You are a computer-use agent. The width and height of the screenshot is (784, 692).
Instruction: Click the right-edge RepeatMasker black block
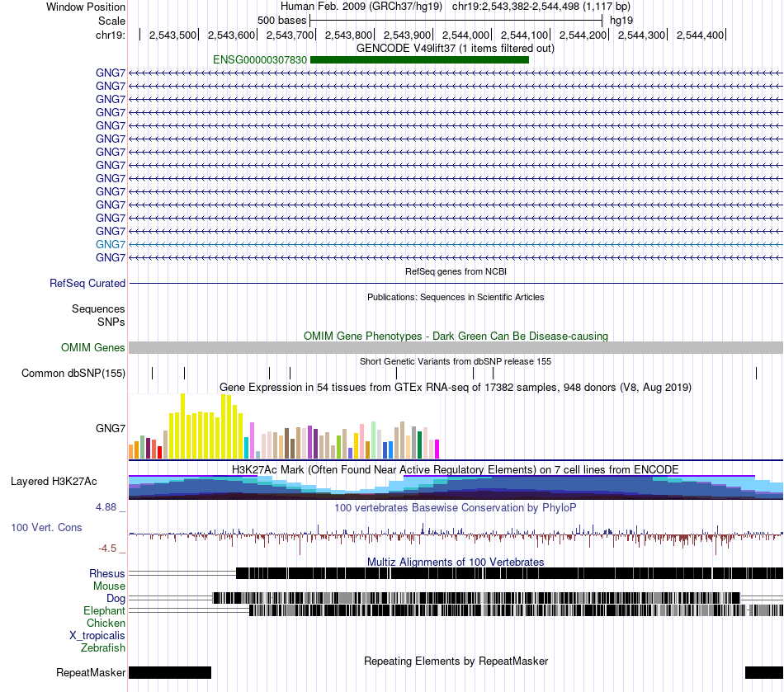tap(764, 672)
